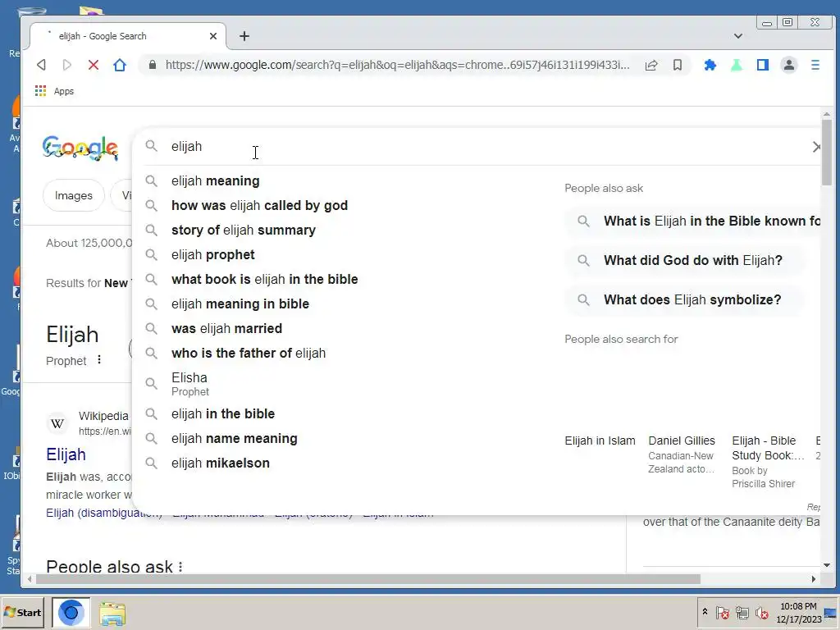Share this page via the share icon

(x=651, y=65)
